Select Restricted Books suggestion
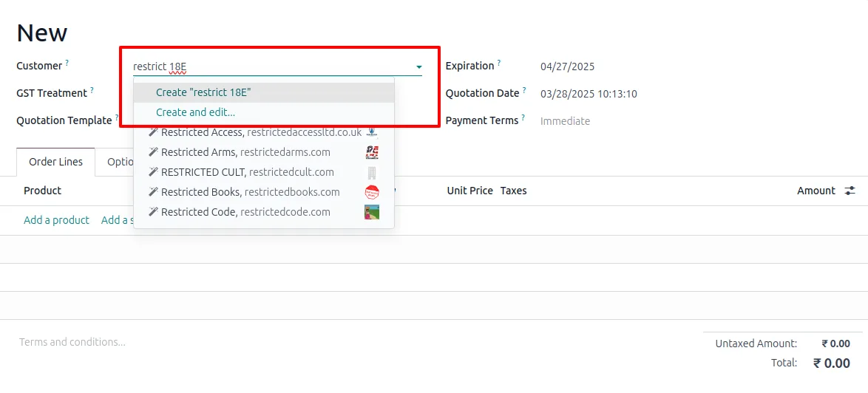The image size is (868, 393). point(264,192)
